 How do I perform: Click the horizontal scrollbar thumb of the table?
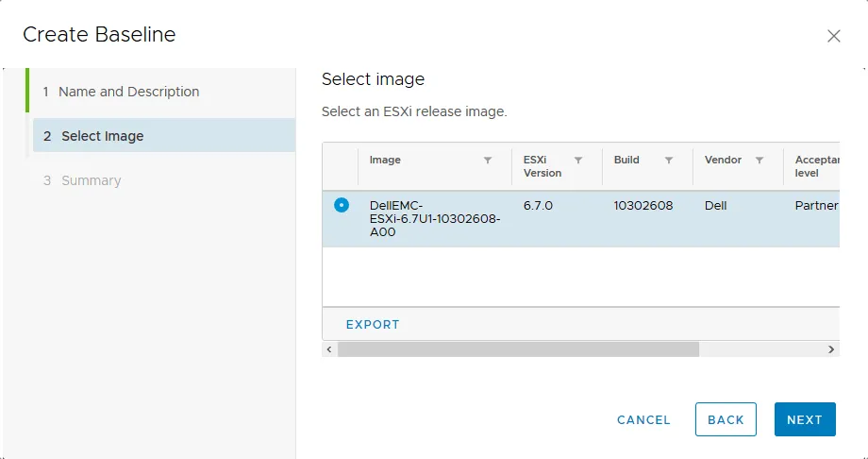pos(518,349)
